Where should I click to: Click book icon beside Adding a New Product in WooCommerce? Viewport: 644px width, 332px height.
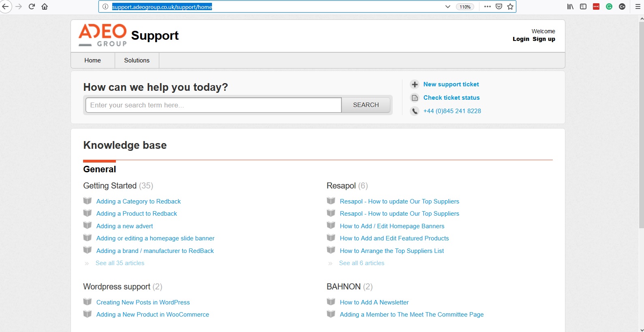pos(88,314)
